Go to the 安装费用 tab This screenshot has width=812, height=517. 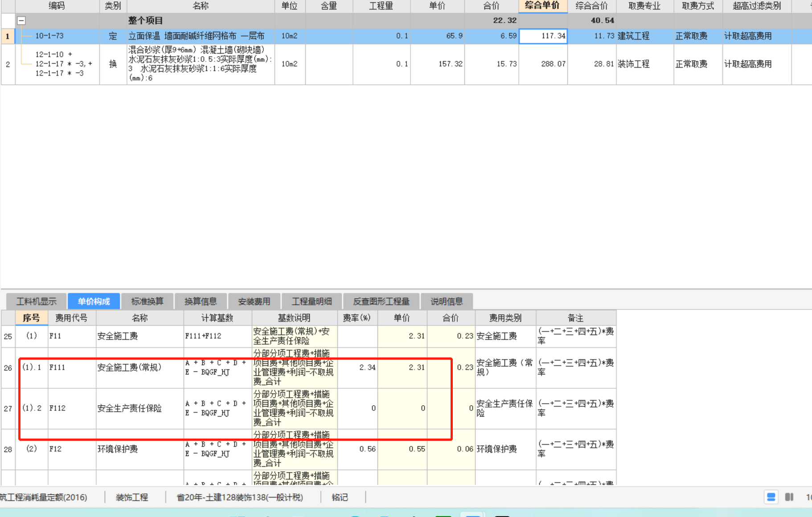(254, 301)
